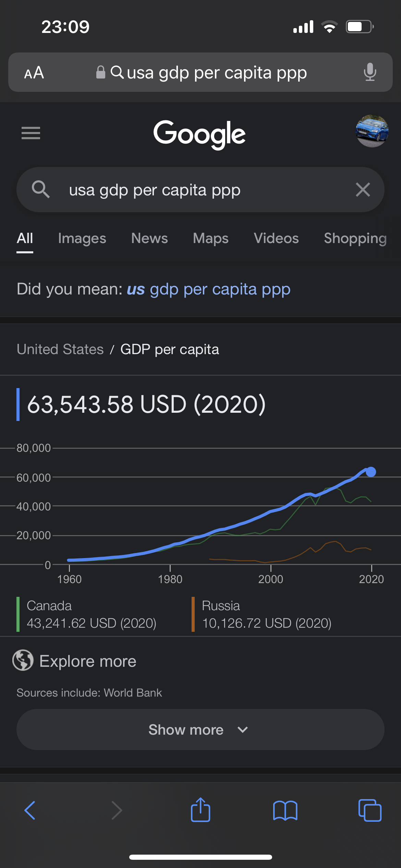Switch to the Shopping tab
The height and width of the screenshot is (868, 401).
(355, 238)
